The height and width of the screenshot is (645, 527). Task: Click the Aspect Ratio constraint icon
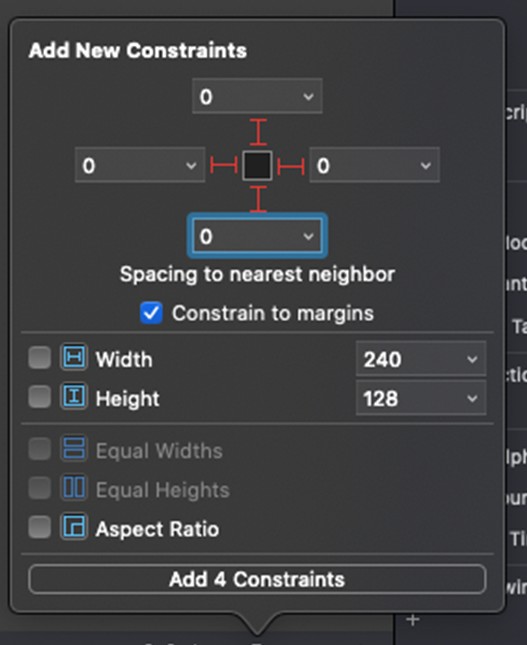(x=74, y=527)
